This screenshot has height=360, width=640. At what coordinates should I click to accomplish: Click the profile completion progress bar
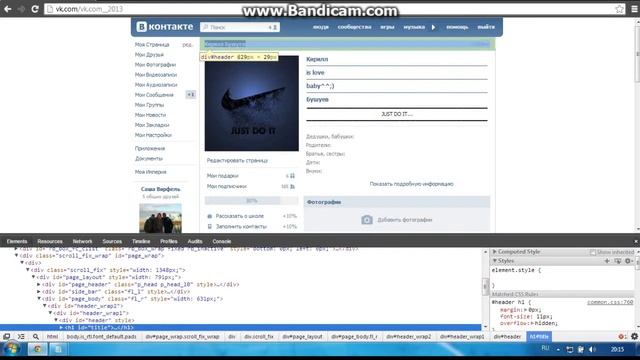pyautogui.click(x=251, y=201)
